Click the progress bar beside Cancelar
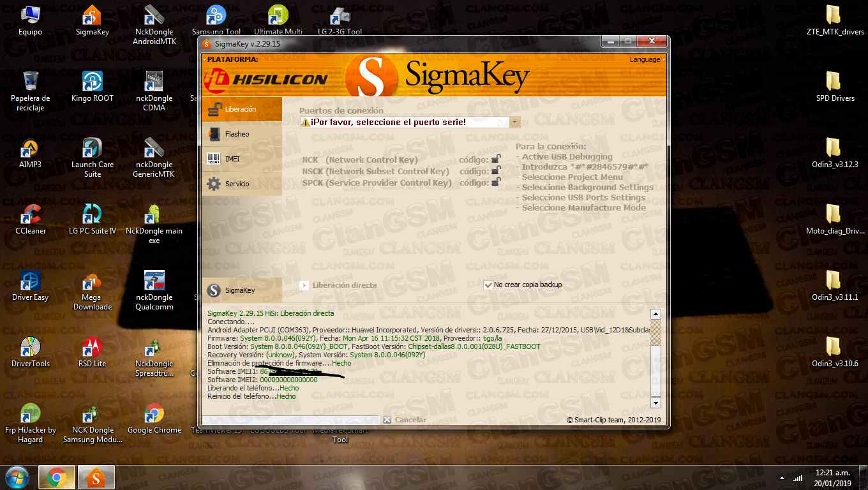868x490 pixels. click(290, 420)
